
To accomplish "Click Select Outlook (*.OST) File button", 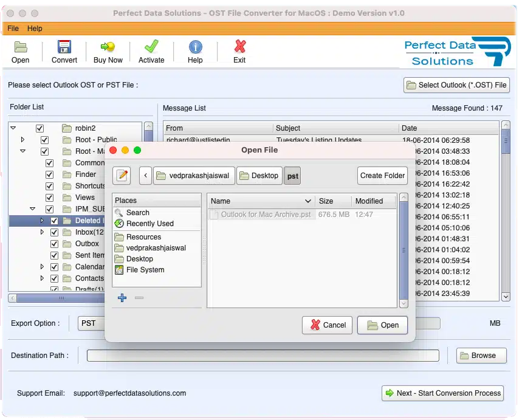I will (x=456, y=85).
